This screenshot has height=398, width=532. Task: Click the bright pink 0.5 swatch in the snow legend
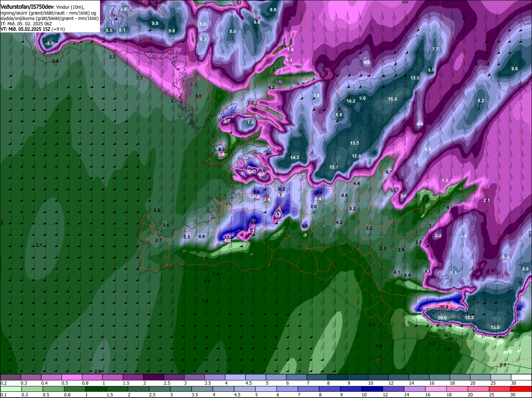point(71,377)
